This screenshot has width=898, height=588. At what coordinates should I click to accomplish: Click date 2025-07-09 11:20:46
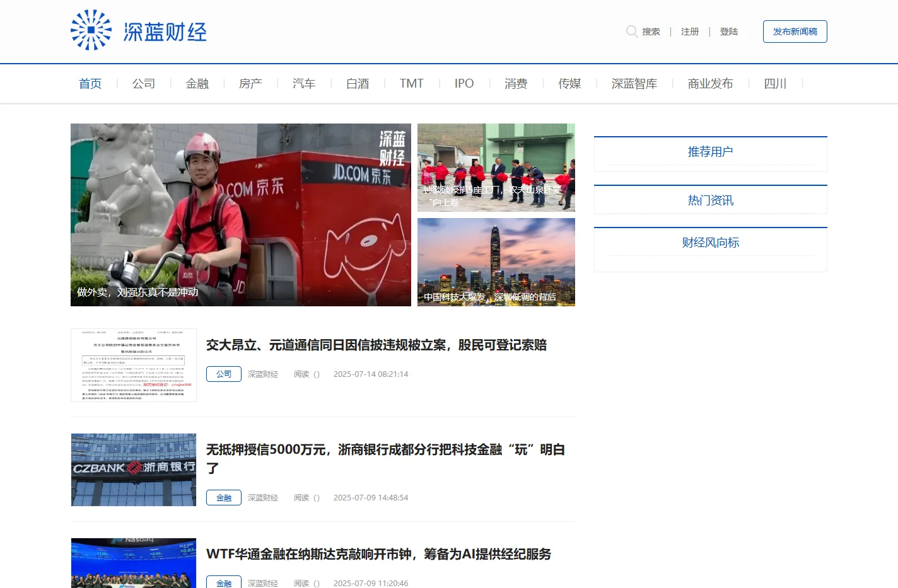371,584
